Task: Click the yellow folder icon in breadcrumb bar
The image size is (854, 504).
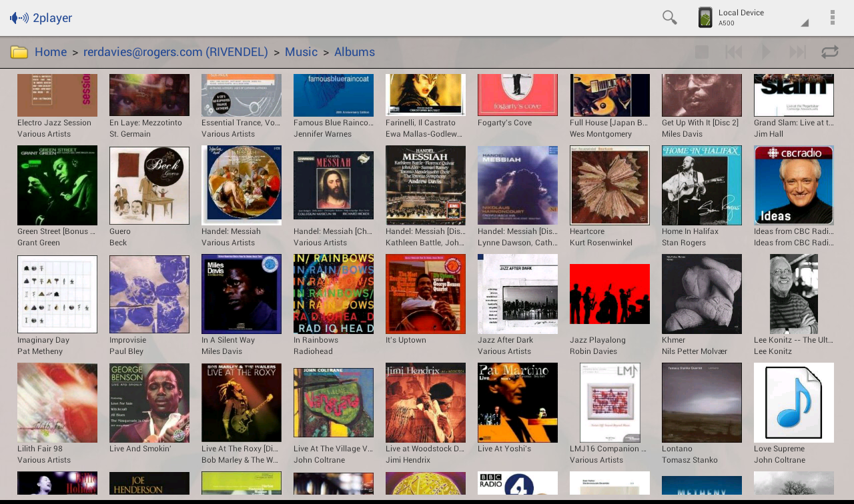Action: point(18,51)
